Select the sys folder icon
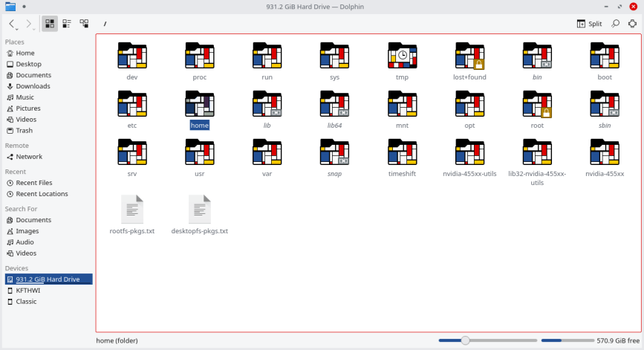 [x=335, y=56]
